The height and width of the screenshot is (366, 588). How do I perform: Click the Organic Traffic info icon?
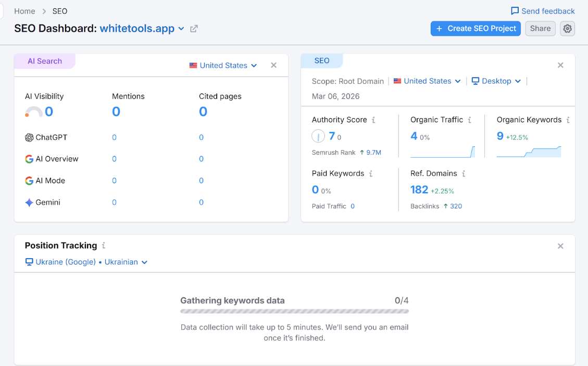(469, 120)
